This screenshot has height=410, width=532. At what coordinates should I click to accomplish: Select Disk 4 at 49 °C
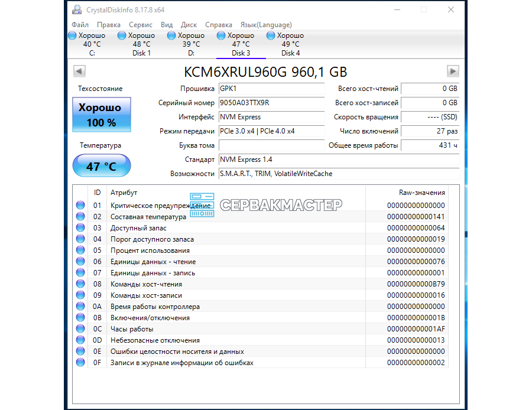coord(290,44)
